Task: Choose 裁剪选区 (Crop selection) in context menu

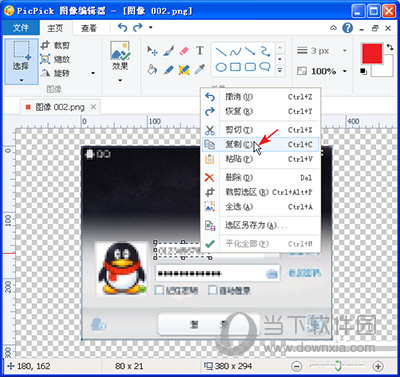Action: [x=260, y=192]
